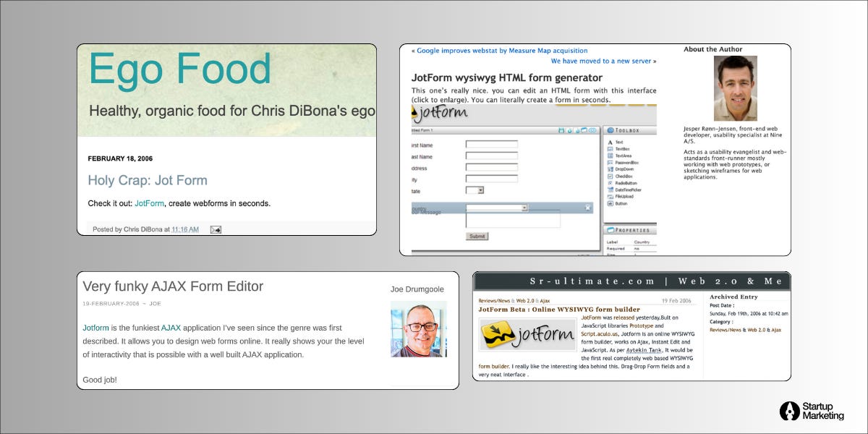Select the DropDown element in Toolbox
This screenshot has width=868, height=434.
click(620, 169)
